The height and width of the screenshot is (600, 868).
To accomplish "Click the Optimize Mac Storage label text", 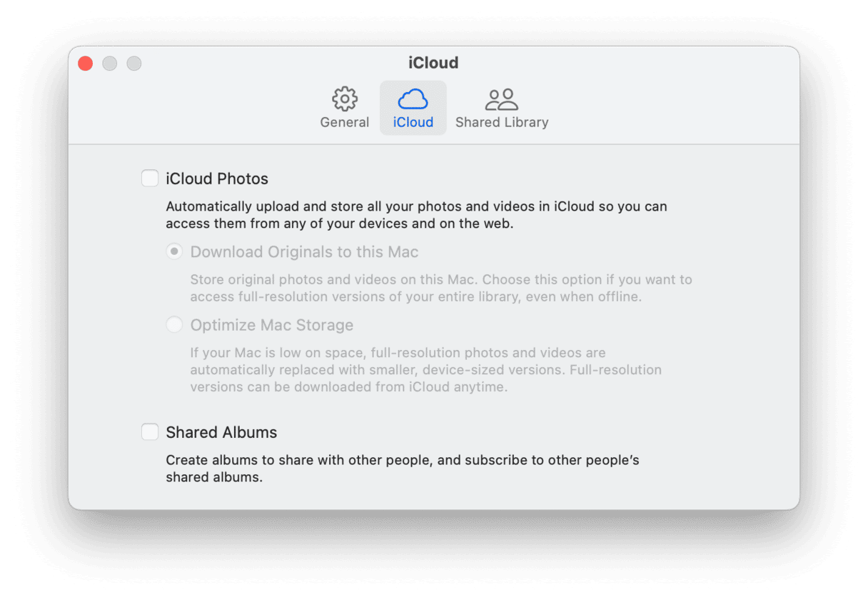I will pyautogui.click(x=272, y=325).
